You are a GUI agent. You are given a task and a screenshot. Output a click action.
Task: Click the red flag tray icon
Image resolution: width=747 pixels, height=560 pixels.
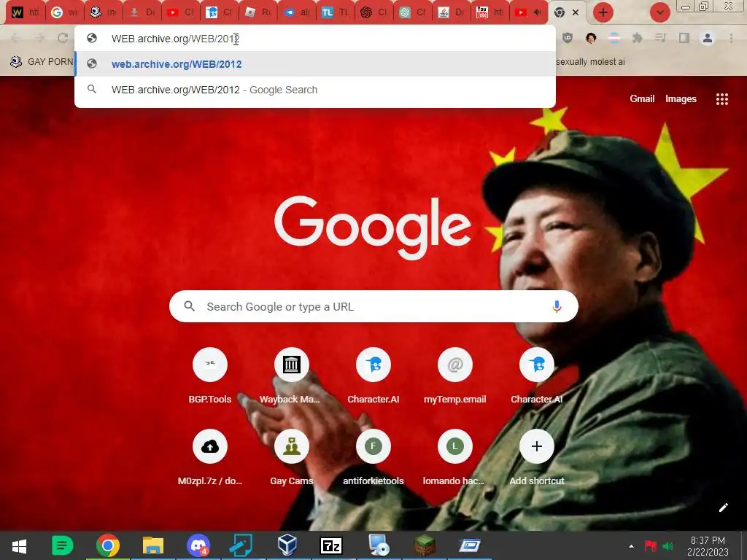pos(650,546)
